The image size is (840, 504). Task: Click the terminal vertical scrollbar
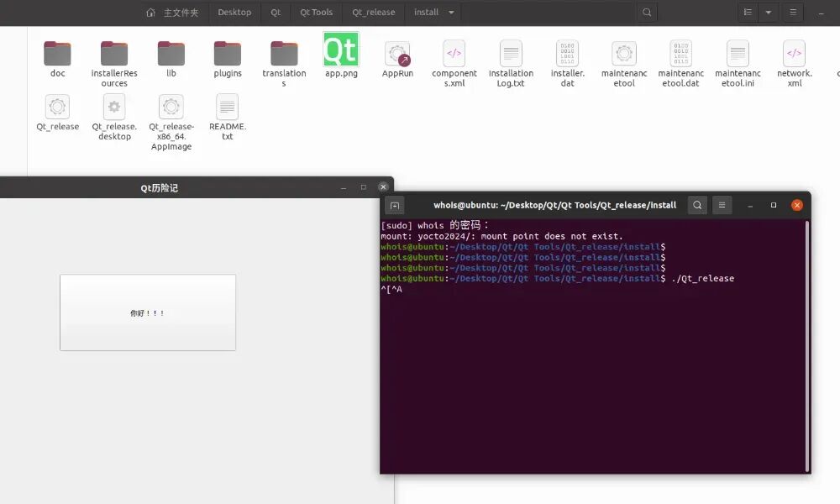pos(806,346)
